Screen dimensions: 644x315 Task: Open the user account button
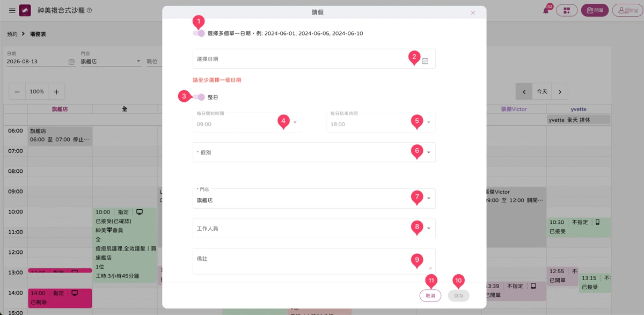[x=627, y=10]
